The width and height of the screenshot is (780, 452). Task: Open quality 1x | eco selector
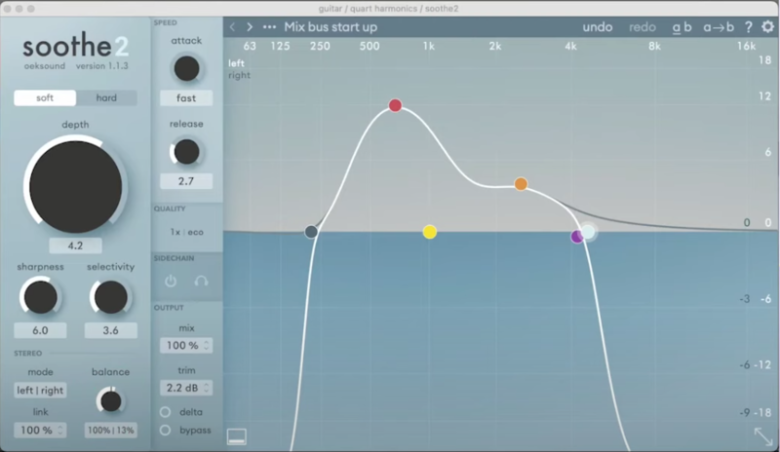[x=187, y=232]
